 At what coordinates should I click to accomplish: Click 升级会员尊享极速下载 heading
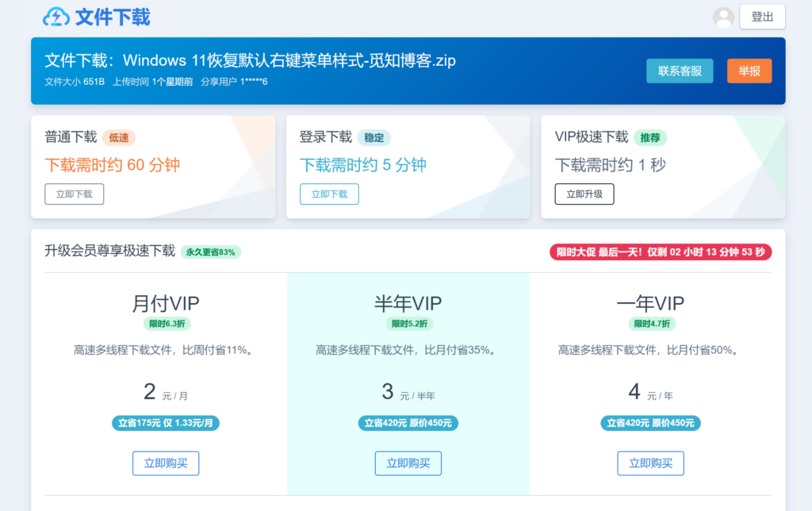tap(109, 252)
